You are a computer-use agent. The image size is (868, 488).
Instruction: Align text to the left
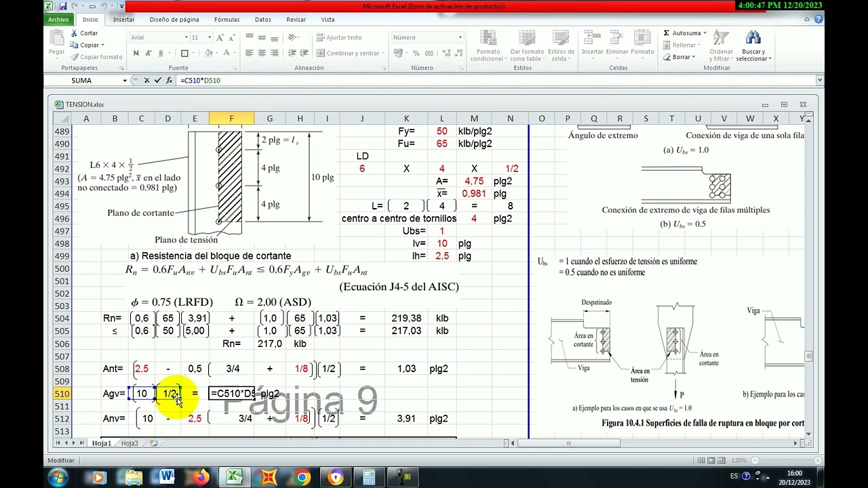(250, 53)
